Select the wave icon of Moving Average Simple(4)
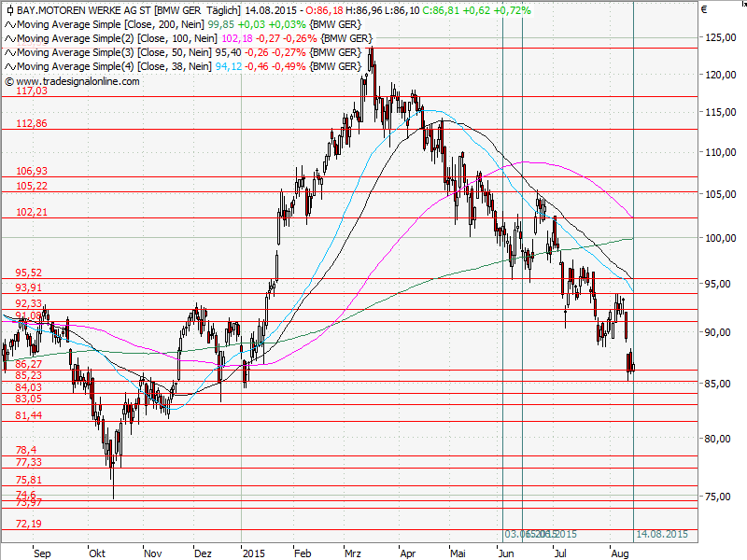 pos(9,65)
